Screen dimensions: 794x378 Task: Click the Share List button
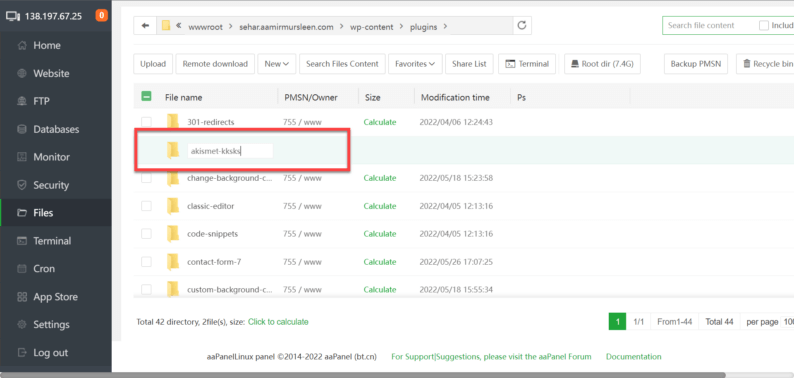pos(469,64)
